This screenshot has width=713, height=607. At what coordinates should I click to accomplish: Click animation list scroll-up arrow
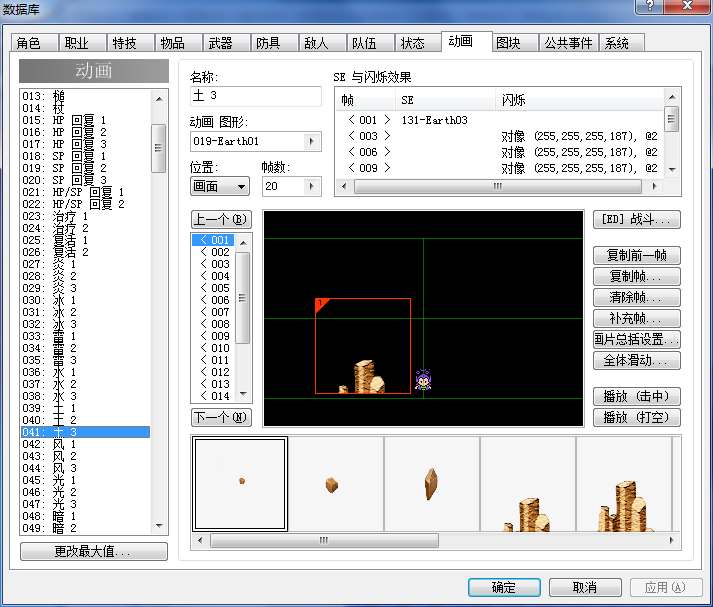pyautogui.click(x=159, y=99)
